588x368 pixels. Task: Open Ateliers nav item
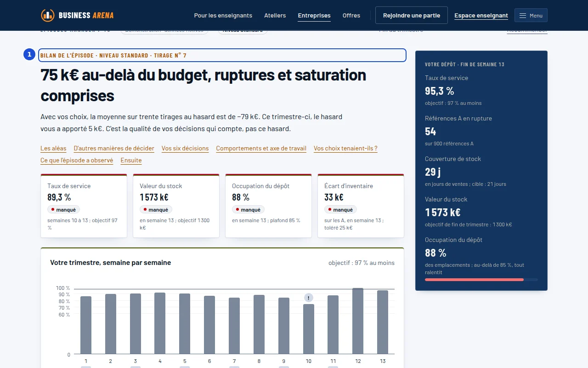pos(275,15)
